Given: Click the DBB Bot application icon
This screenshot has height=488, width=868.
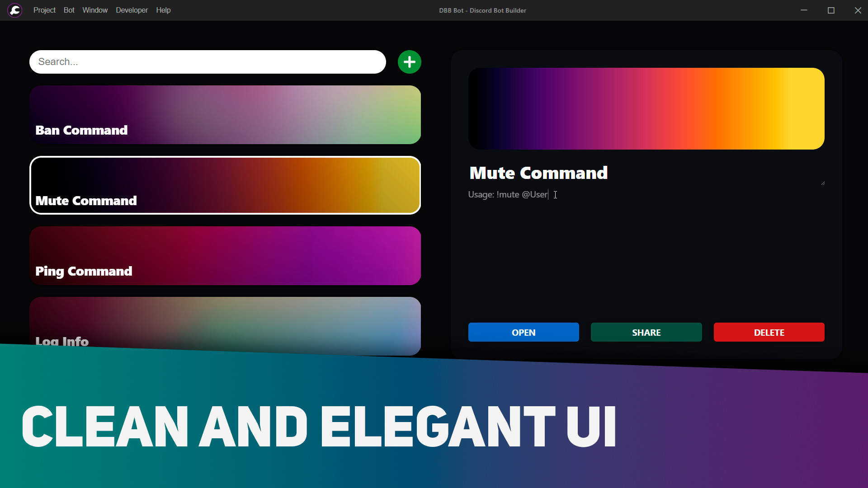Looking at the screenshot, I should (14, 10).
